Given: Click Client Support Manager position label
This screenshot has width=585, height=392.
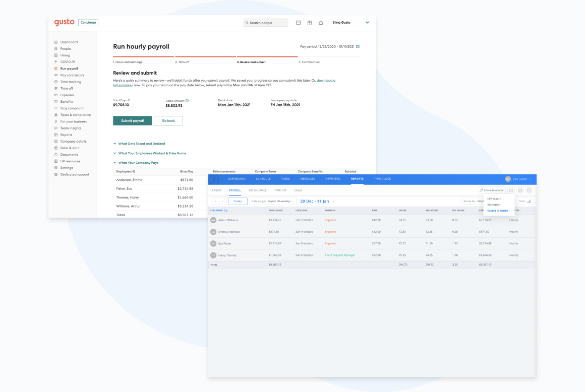Looking at the screenshot, I should [340, 255].
